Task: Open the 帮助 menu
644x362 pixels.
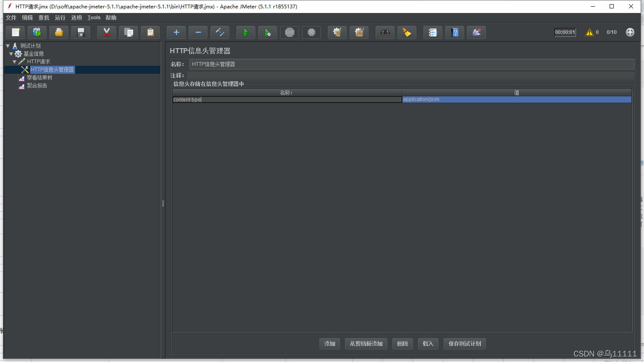Action: tap(111, 18)
